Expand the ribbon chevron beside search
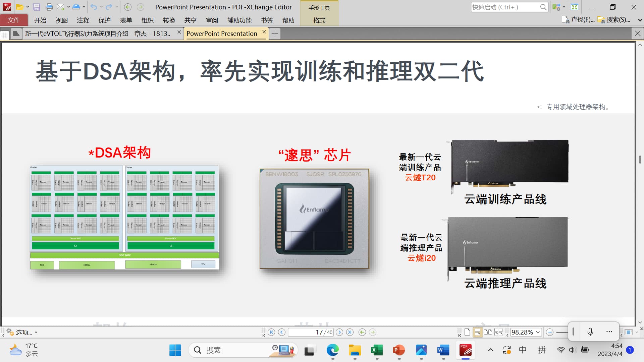This screenshot has width=644, height=362. click(640, 20)
